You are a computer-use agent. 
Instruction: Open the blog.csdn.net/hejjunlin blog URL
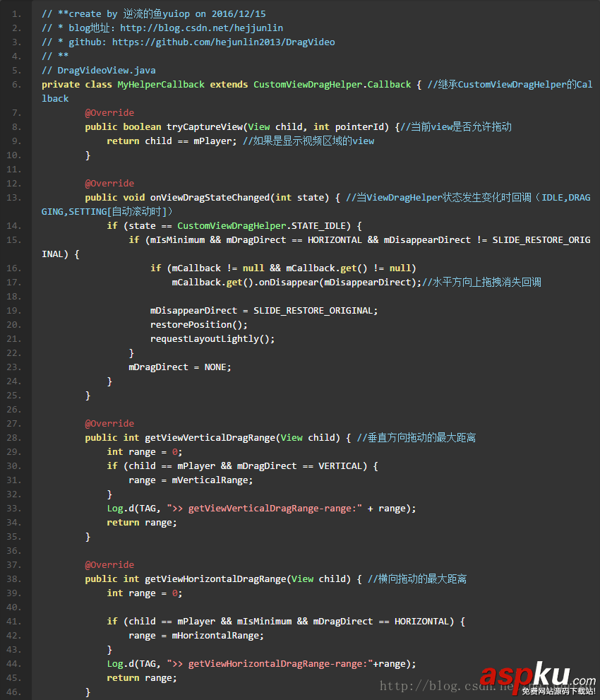click(201, 28)
